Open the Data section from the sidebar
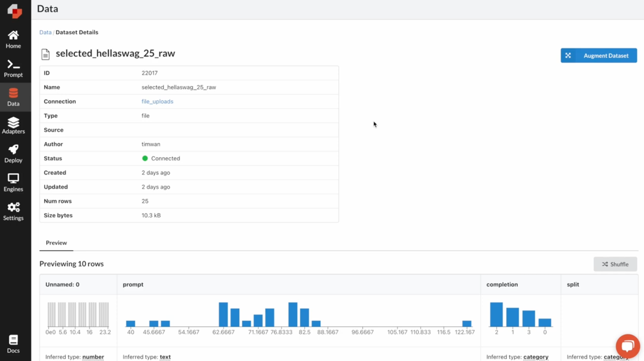This screenshot has width=644, height=361. click(x=13, y=97)
